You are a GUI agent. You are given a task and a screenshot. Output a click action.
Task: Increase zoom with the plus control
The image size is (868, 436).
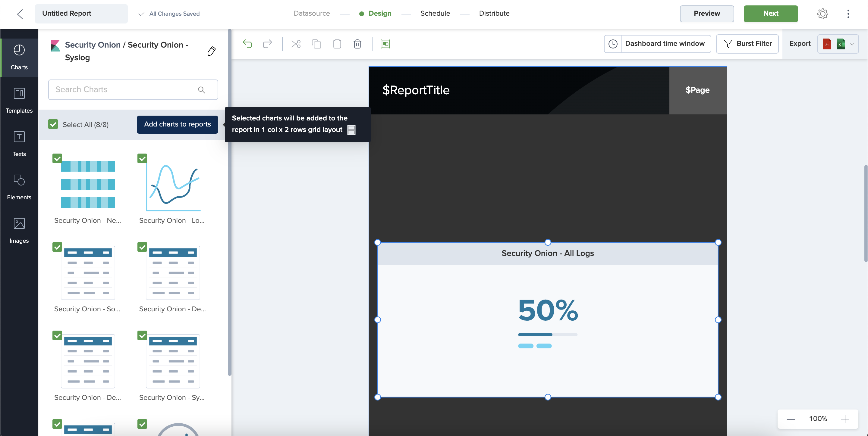click(x=845, y=419)
